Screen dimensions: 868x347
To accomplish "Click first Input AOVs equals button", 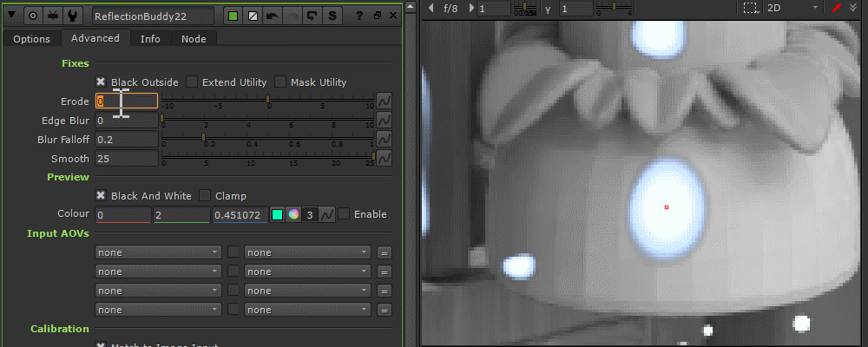I will [x=385, y=253].
